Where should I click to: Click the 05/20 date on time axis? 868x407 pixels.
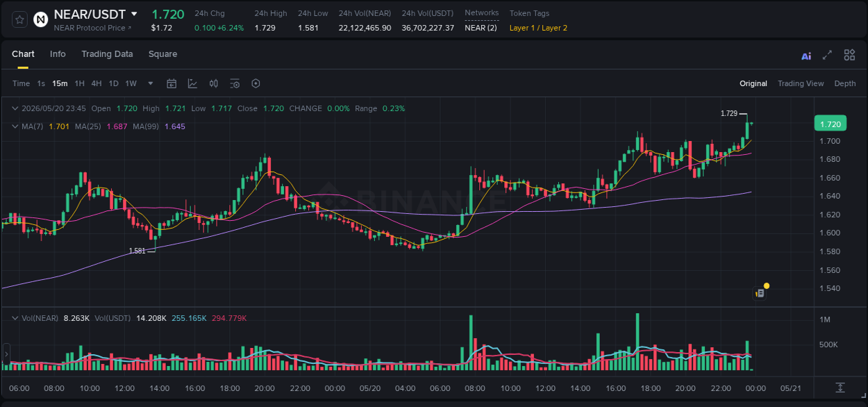click(370, 388)
